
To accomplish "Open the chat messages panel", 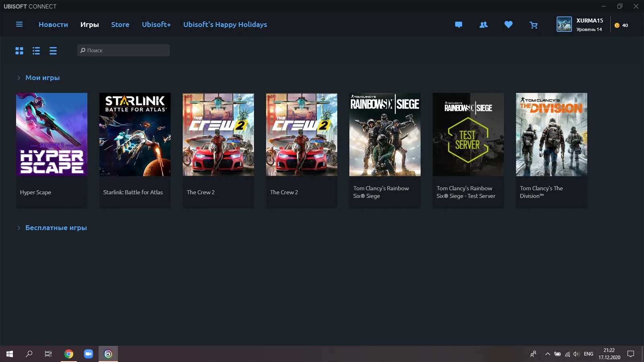I will coord(458,25).
